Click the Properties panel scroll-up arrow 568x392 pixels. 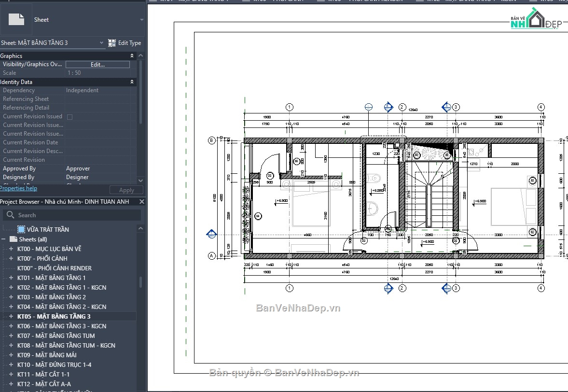[140, 56]
